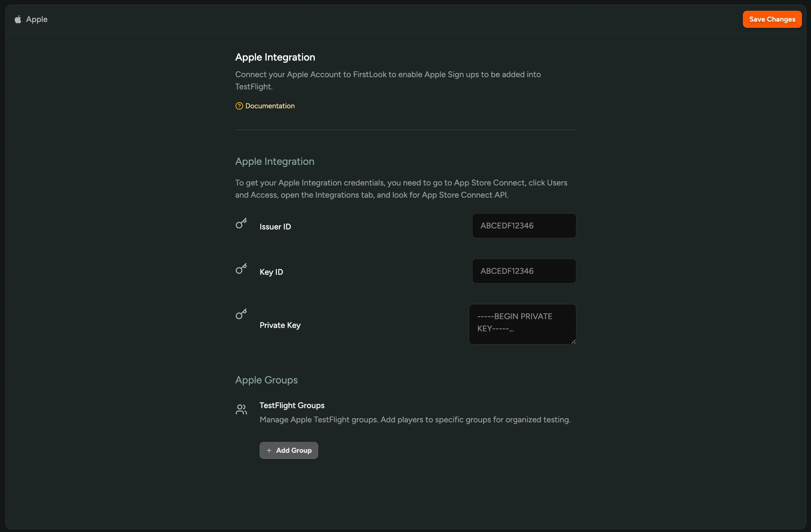Screen dimensions: 811x532
Task: Click the resize handle on the Private Key box
Action: (573, 342)
